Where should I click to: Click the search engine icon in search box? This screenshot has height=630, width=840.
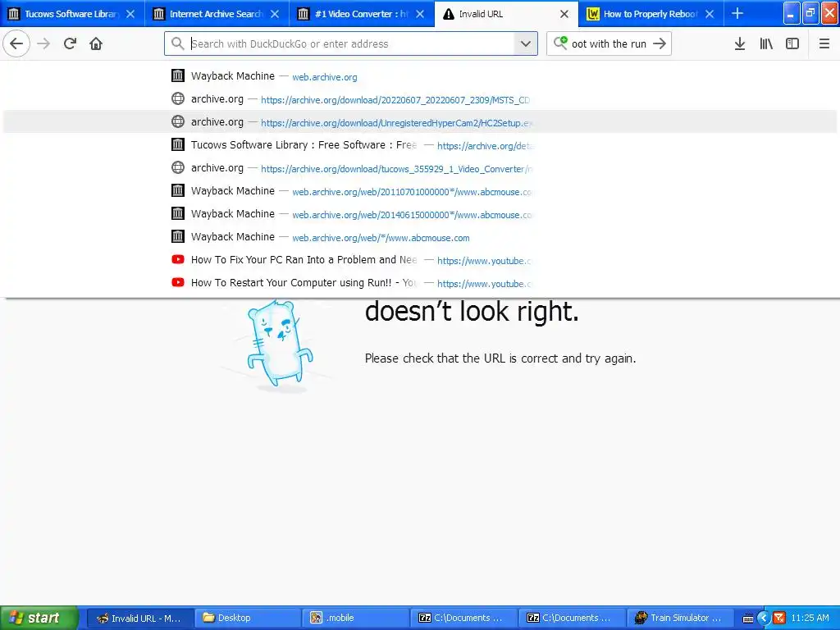(560, 43)
